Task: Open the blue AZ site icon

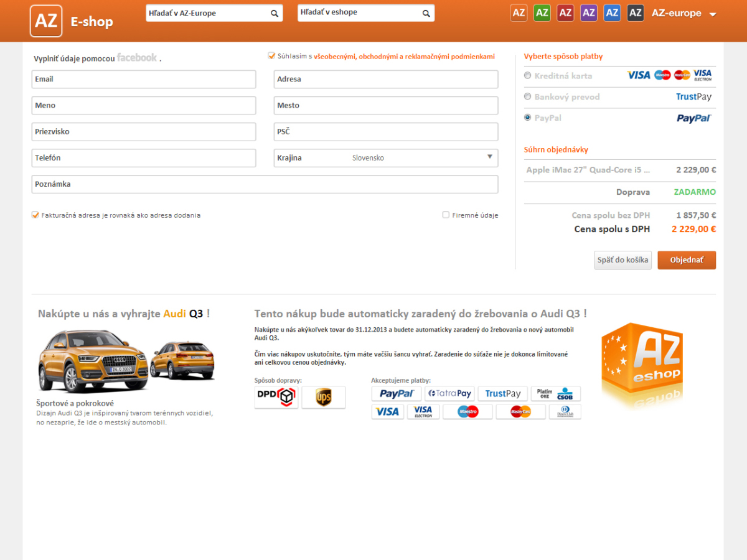Action: (612, 13)
